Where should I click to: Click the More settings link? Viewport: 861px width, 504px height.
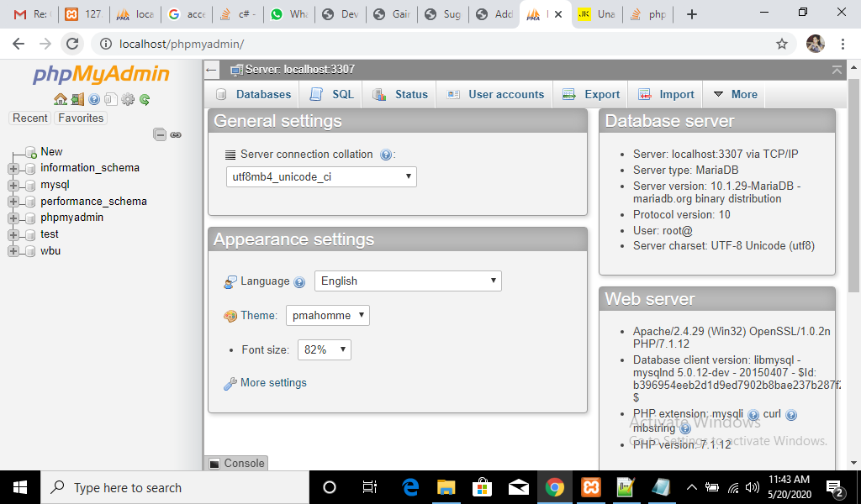click(x=273, y=383)
